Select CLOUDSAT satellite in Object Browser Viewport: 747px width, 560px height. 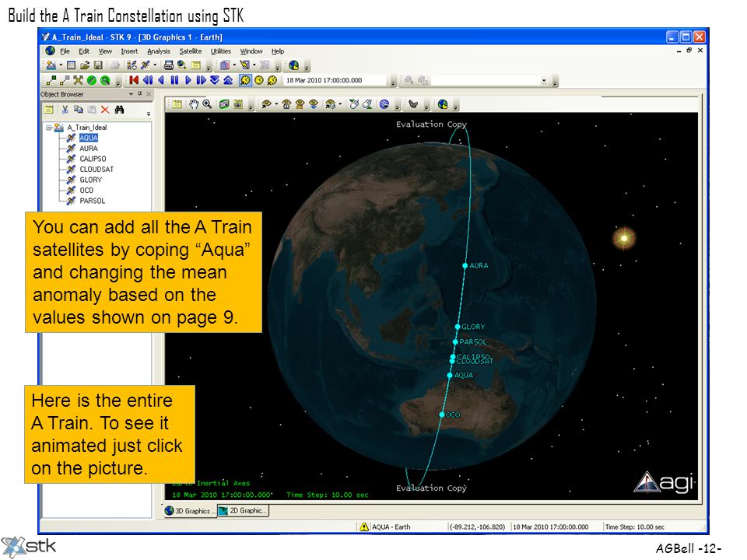96,170
